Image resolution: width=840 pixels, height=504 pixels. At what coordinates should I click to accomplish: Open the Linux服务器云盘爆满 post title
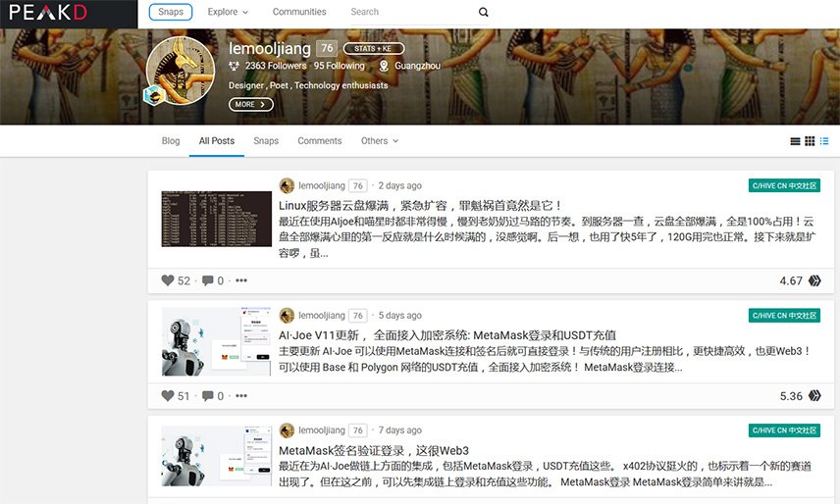(419, 206)
